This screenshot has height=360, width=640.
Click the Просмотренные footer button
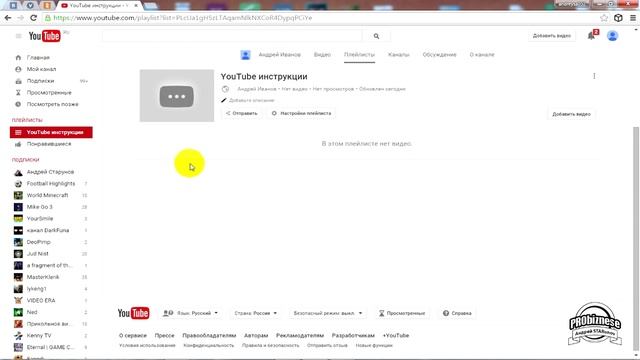(402, 313)
